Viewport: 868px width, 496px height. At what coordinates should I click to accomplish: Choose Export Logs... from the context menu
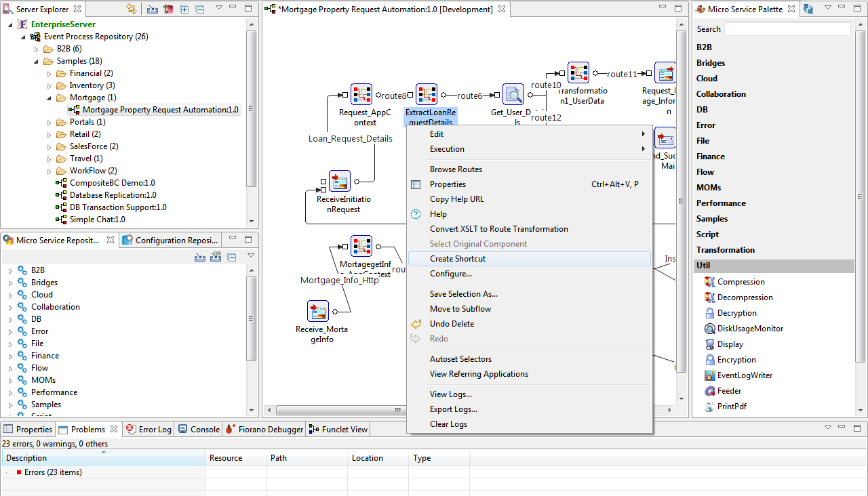pyautogui.click(x=530, y=409)
